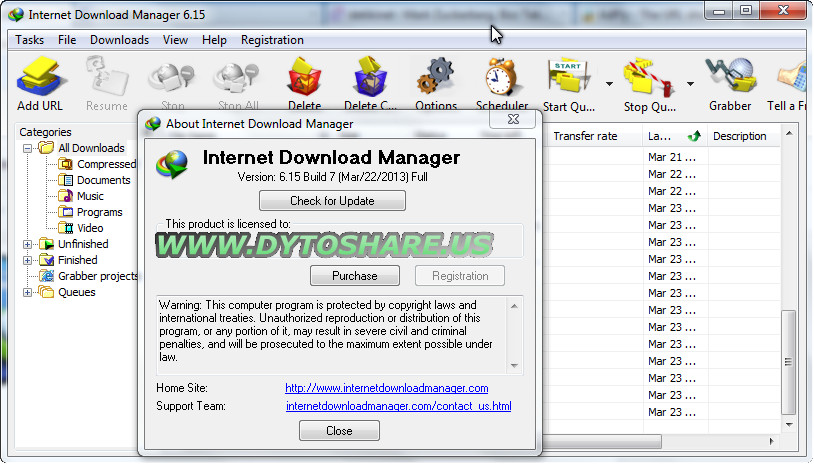Click the Stop All toolbar icon
The height and width of the screenshot is (464, 814).
(x=237, y=79)
